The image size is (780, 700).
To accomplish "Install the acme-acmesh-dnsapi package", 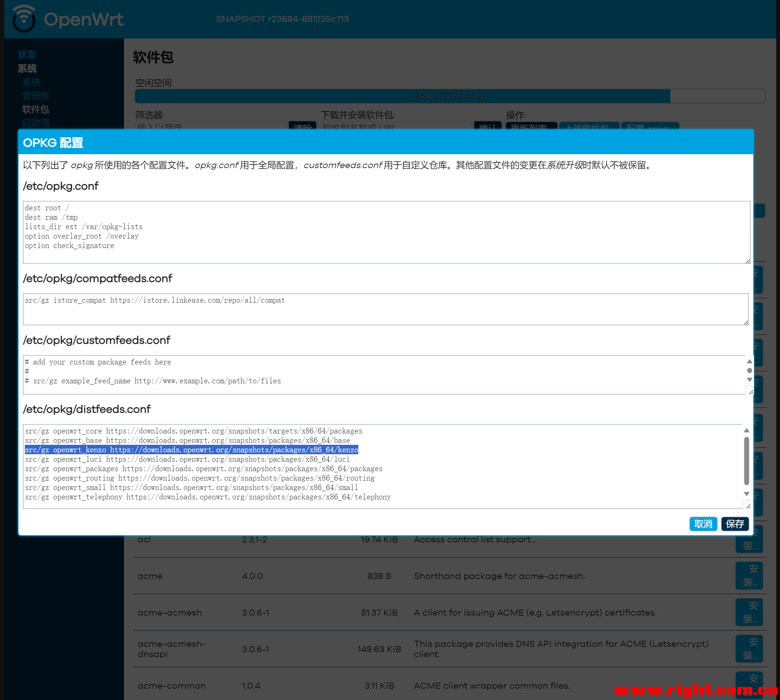I will click(749, 648).
